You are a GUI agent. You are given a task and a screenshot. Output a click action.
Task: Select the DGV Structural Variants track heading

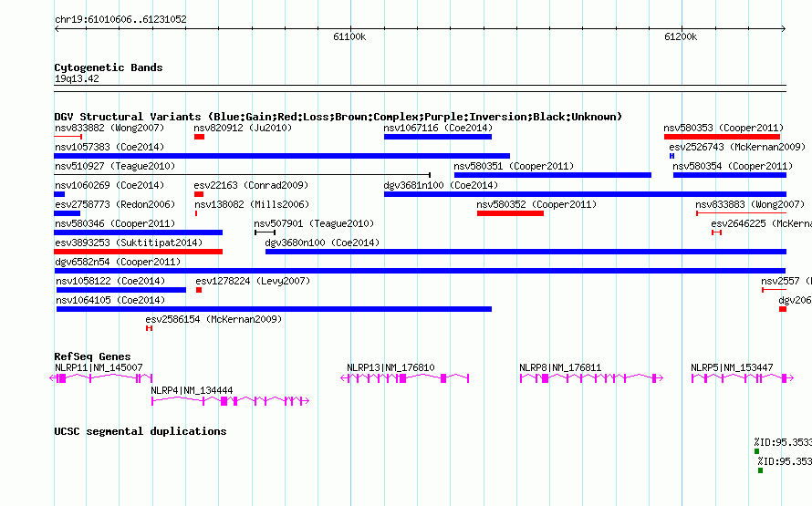[338, 117]
